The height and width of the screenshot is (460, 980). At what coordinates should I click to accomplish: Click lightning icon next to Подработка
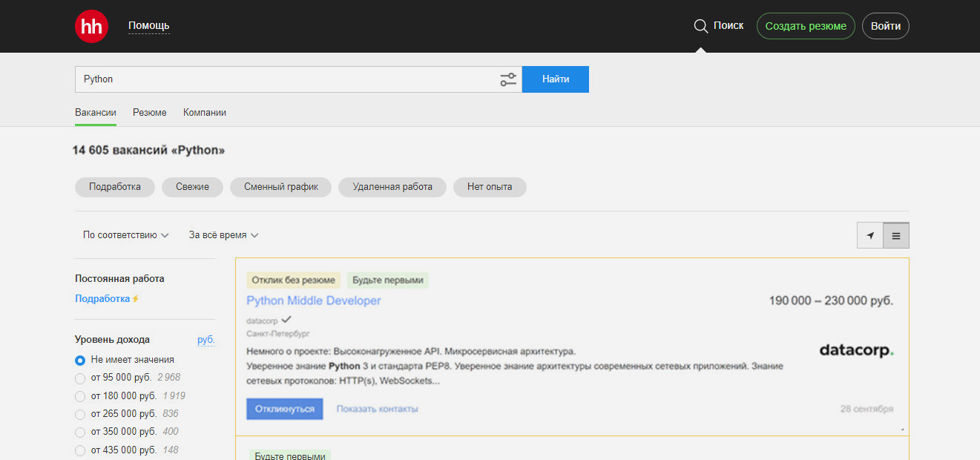tap(136, 299)
